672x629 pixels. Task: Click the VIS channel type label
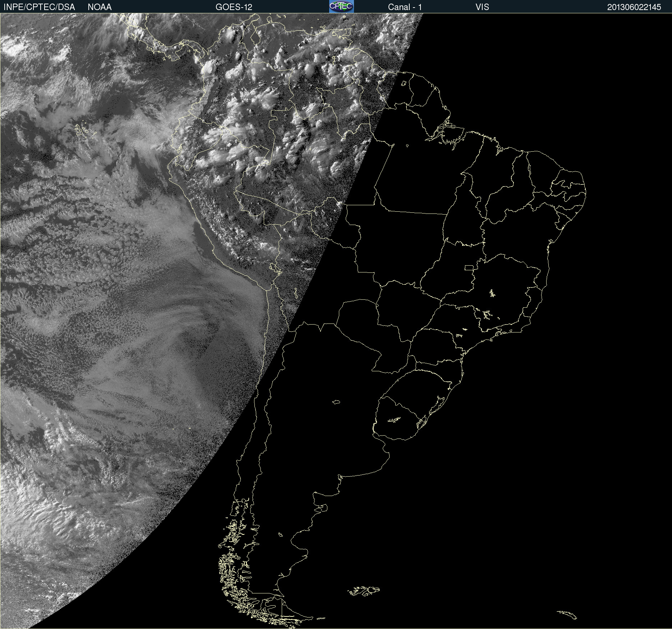(x=482, y=7)
